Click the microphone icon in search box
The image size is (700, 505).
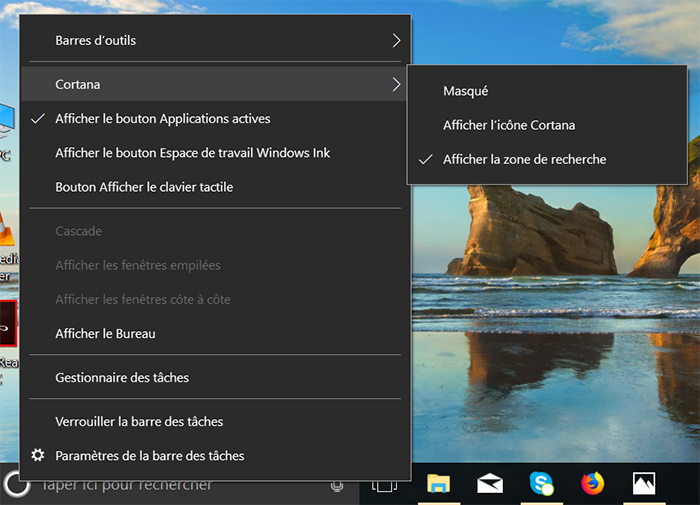[337, 486]
